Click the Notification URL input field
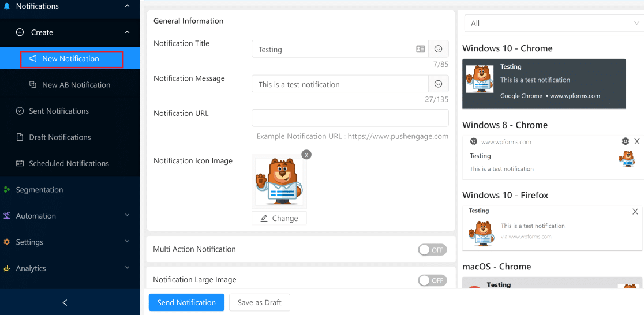Screen dimensions: 644x315 click(x=350, y=118)
